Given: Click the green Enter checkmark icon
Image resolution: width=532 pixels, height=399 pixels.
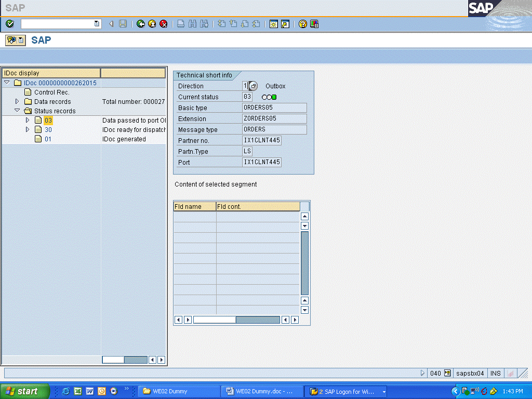Looking at the screenshot, I should 10,24.
